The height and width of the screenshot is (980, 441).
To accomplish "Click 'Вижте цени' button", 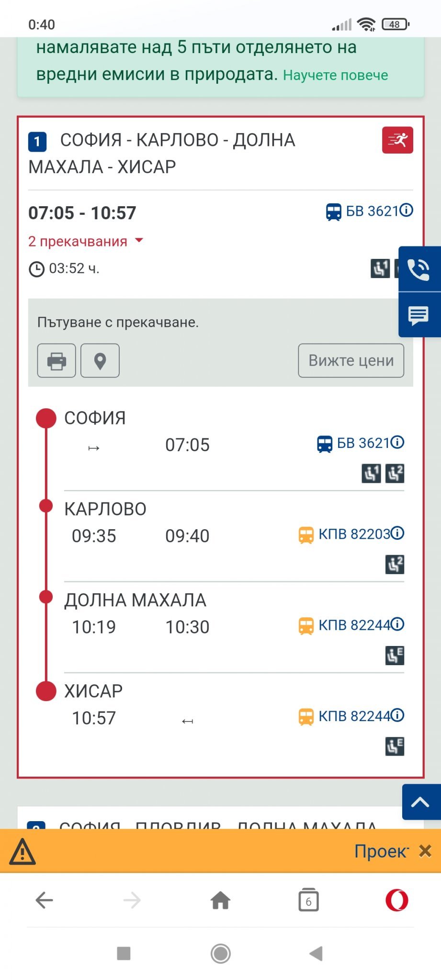I will click(x=351, y=360).
